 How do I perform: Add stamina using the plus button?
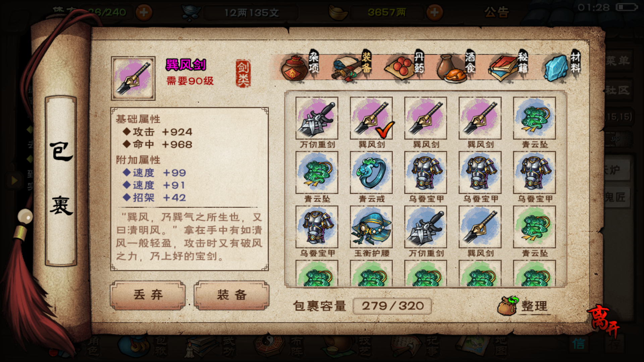(144, 13)
